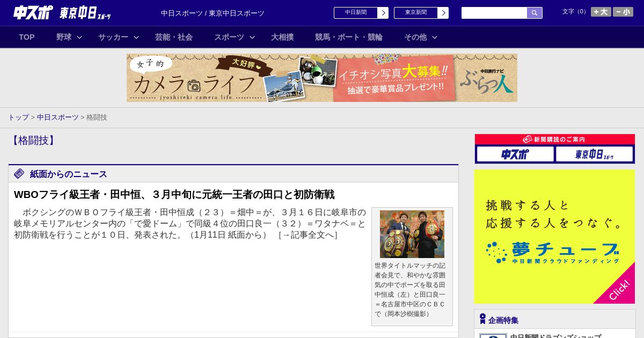Go to TOP in navigation bar
Viewport: 644px width, 338px height.
27,37
